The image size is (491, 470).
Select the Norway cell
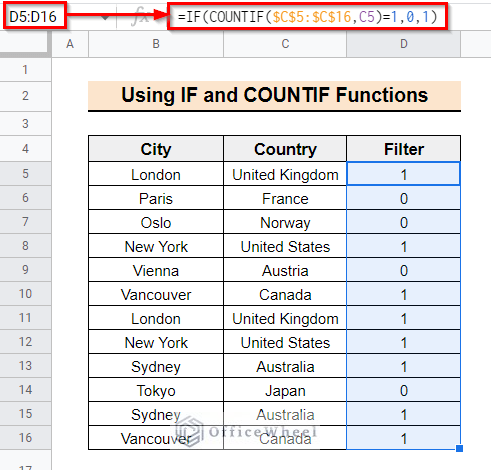[x=285, y=222]
